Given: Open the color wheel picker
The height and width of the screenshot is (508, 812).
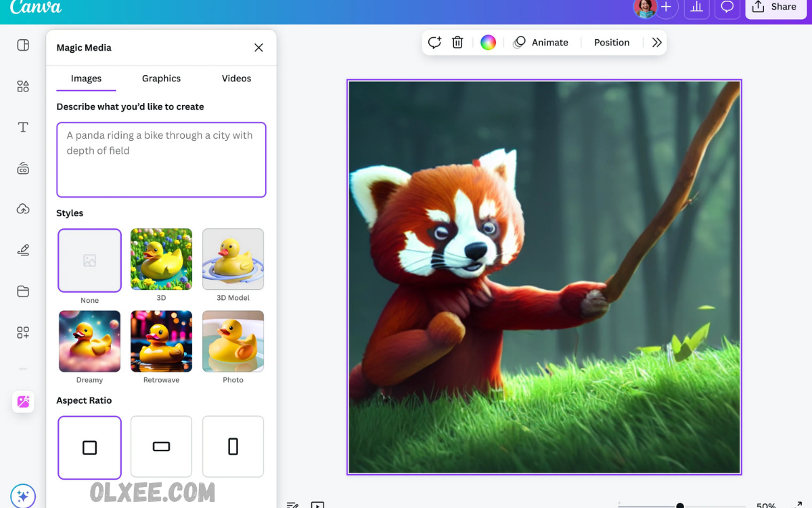Looking at the screenshot, I should (x=488, y=43).
